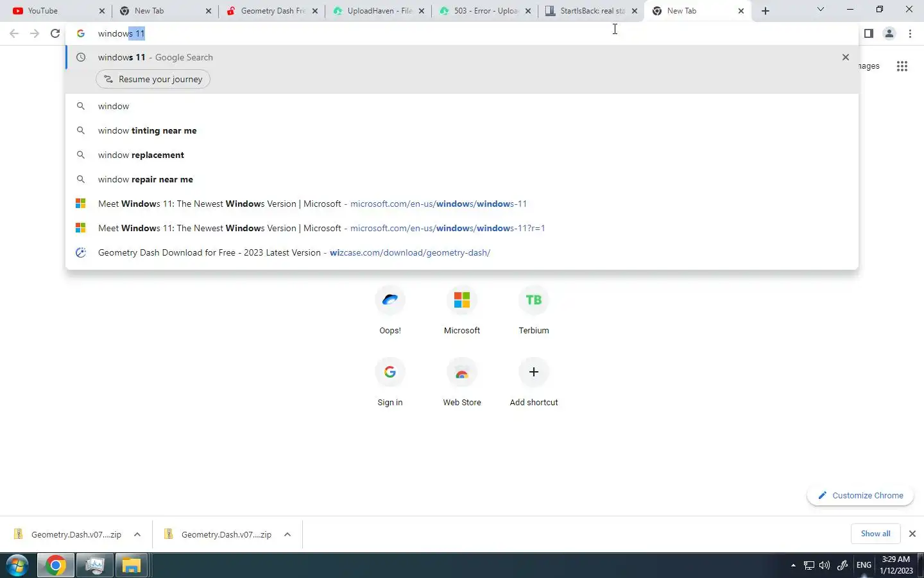The image size is (924, 578).
Task: Open the second Geometry.Dash zip download
Action: [x=218, y=534]
